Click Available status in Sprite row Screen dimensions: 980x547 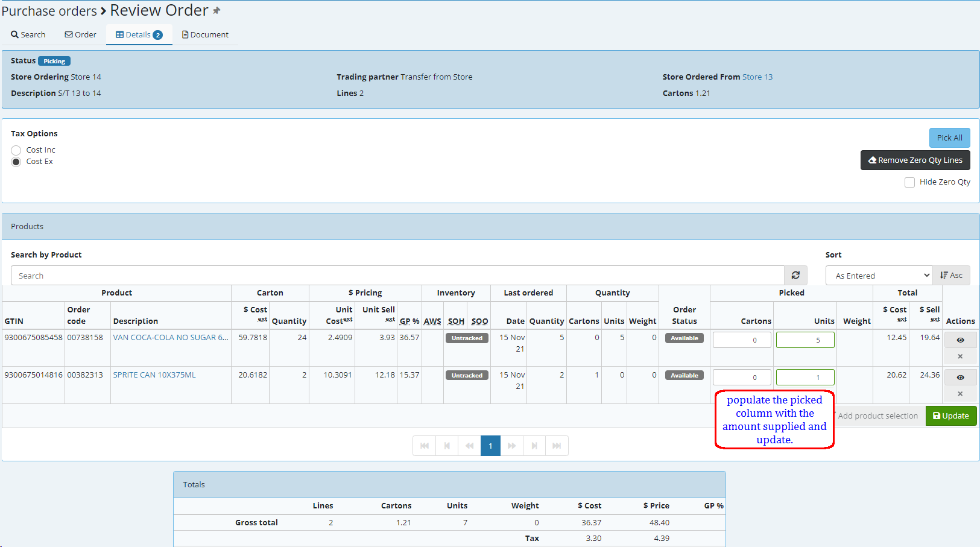[x=684, y=376]
